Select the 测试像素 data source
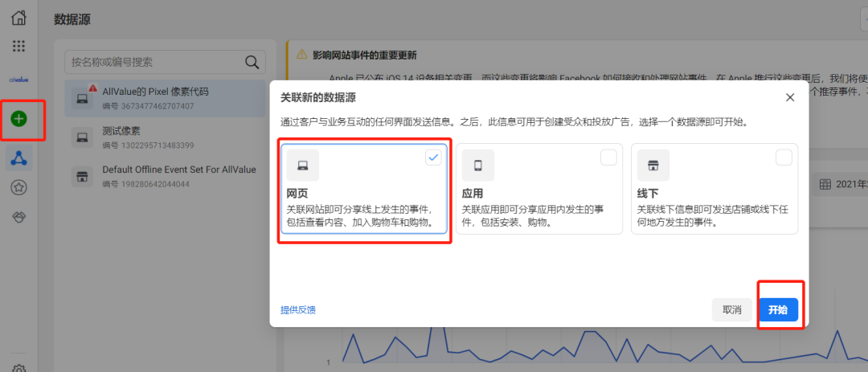 165,138
